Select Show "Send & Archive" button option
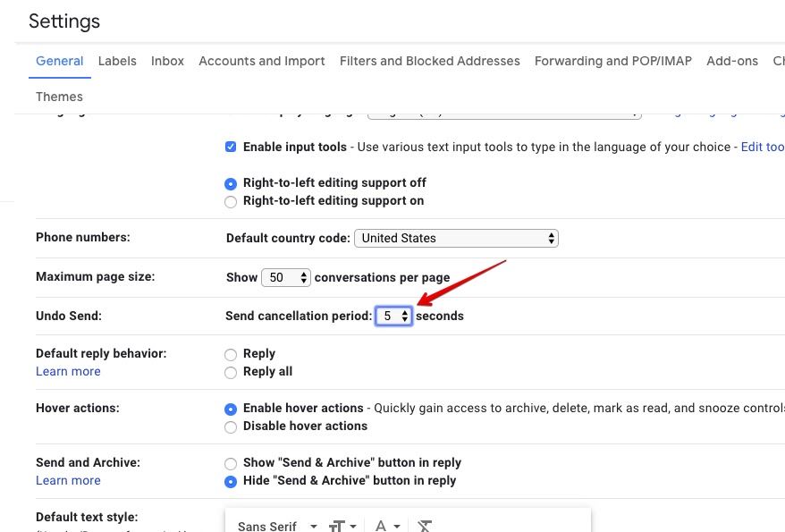 tap(231, 463)
